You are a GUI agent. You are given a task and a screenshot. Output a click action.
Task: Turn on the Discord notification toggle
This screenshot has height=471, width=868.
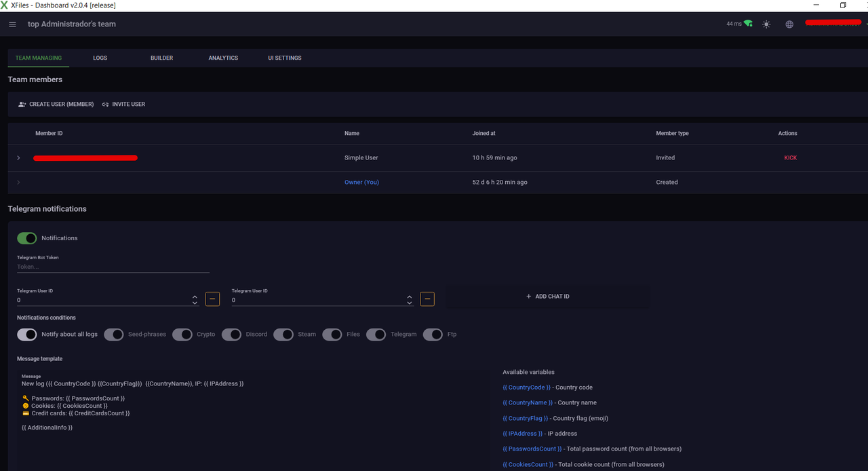[231, 335]
